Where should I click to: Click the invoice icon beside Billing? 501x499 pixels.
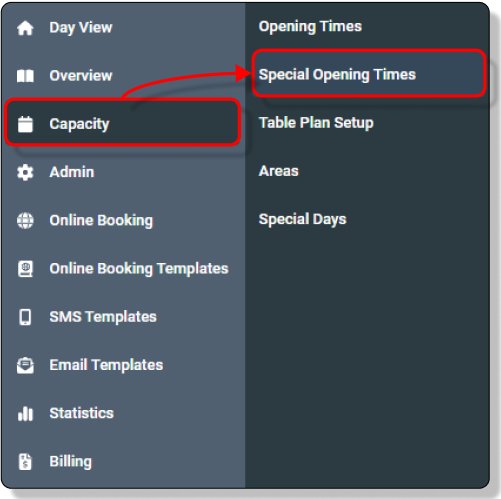25,462
